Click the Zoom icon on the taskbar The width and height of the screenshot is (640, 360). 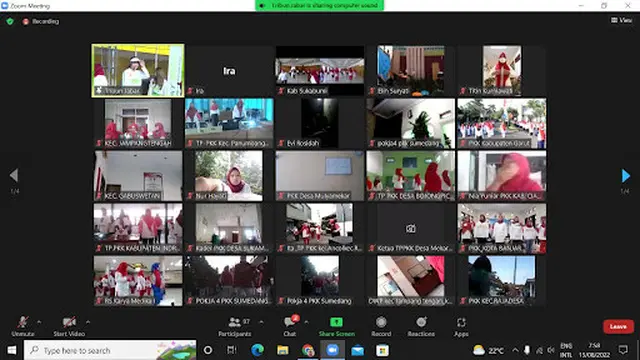click(333, 350)
